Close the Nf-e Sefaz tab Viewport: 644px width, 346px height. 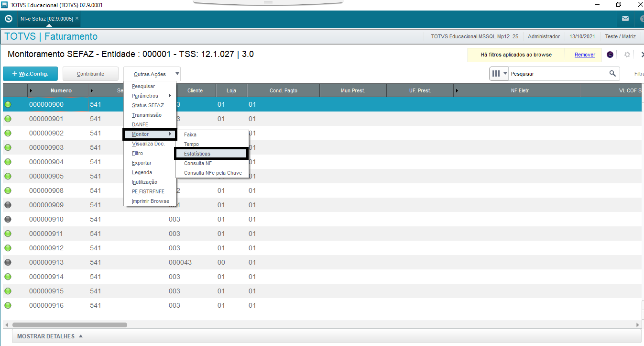77,18
